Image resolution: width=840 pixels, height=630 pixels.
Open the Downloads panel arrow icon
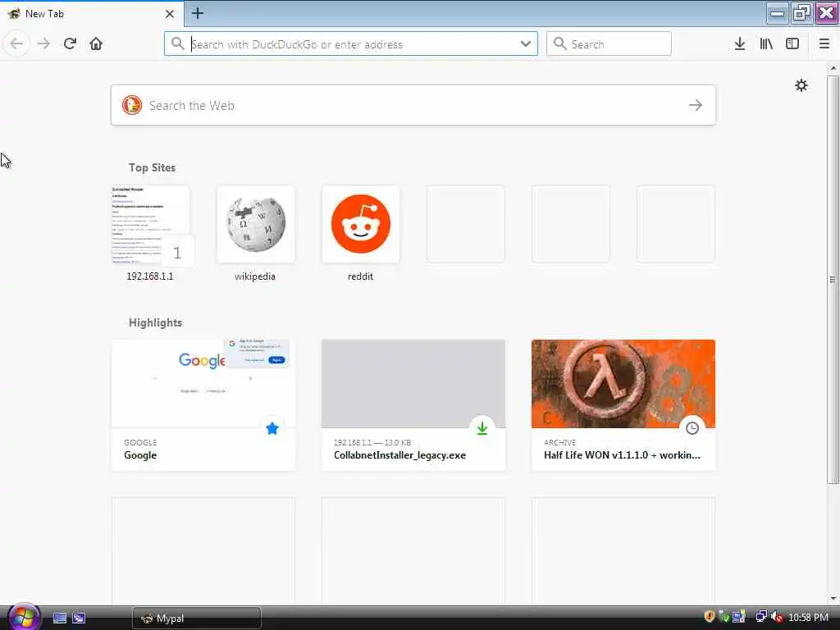[x=740, y=44]
